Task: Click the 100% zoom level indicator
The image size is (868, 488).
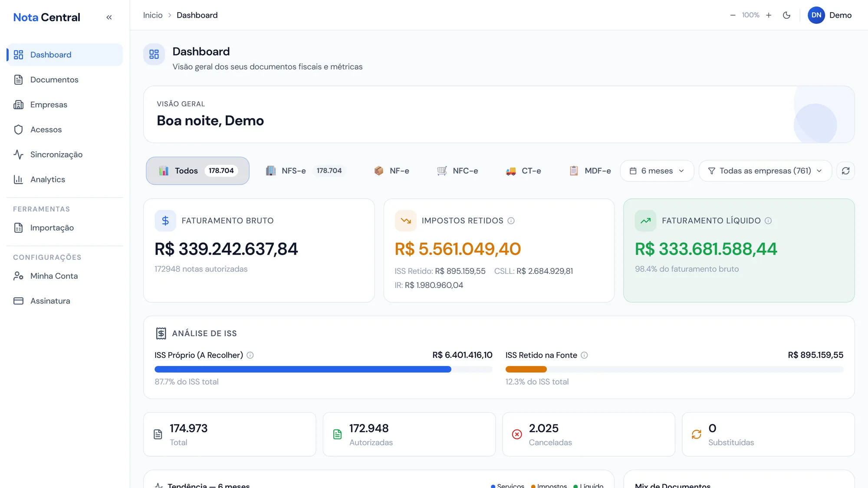Action: [x=750, y=15]
